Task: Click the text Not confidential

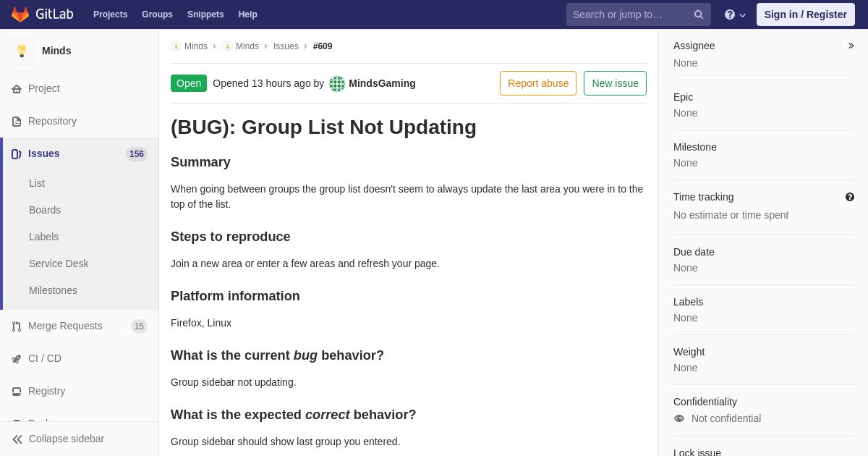Action: [x=726, y=418]
